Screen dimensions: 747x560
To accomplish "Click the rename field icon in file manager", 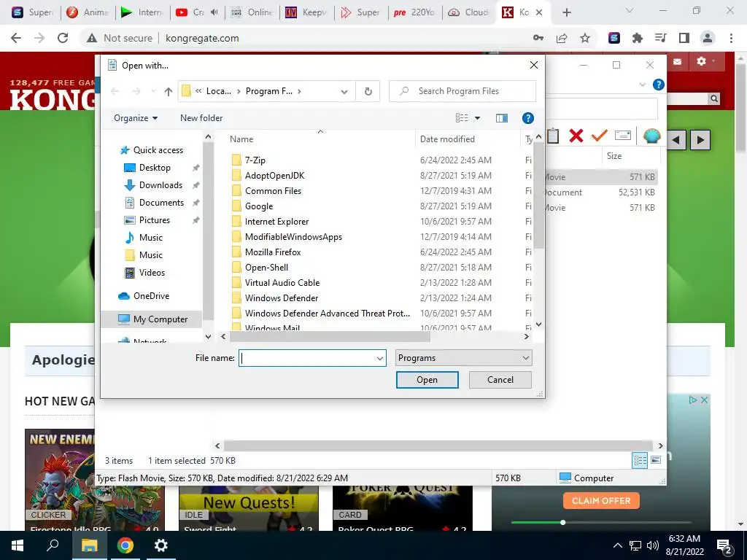I will click(623, 136).
